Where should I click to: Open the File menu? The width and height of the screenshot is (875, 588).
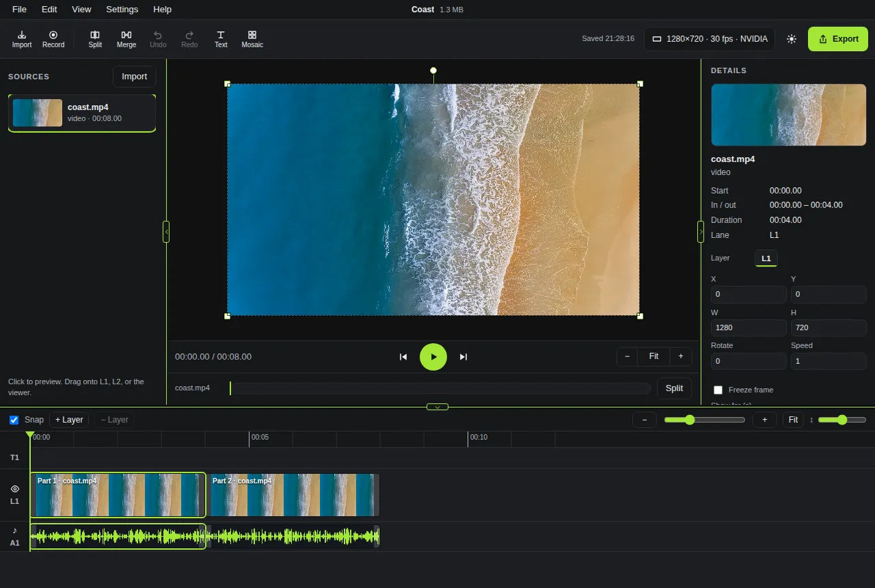pos(19,10)
